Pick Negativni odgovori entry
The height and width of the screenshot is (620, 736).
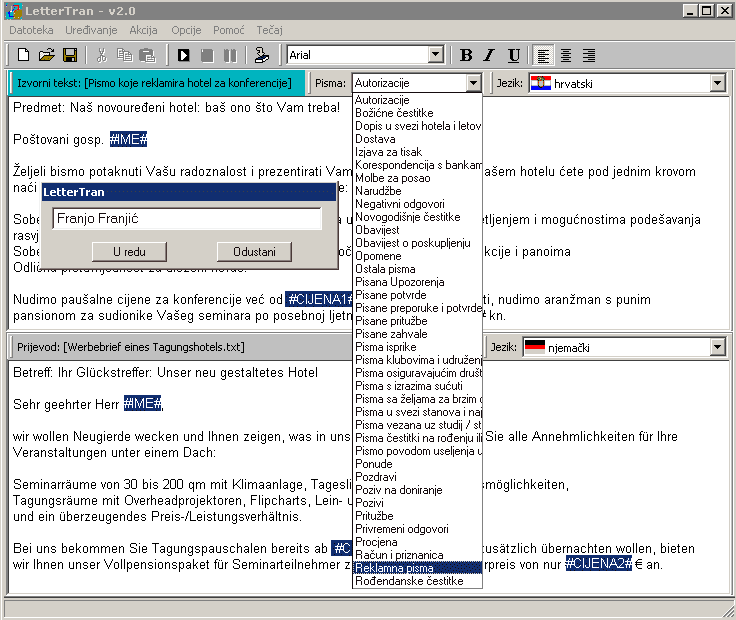click(x=417, y=204)
